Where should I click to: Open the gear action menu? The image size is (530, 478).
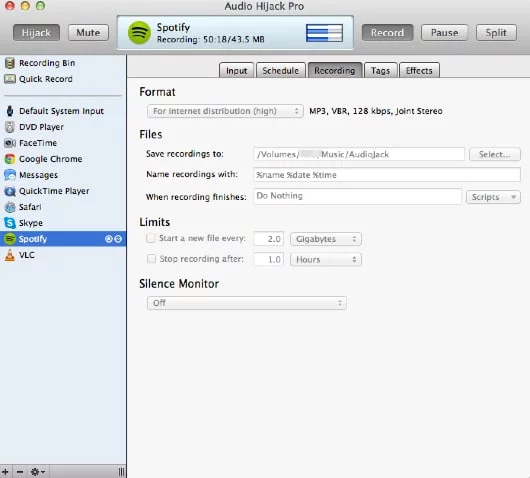coord(37,471)
